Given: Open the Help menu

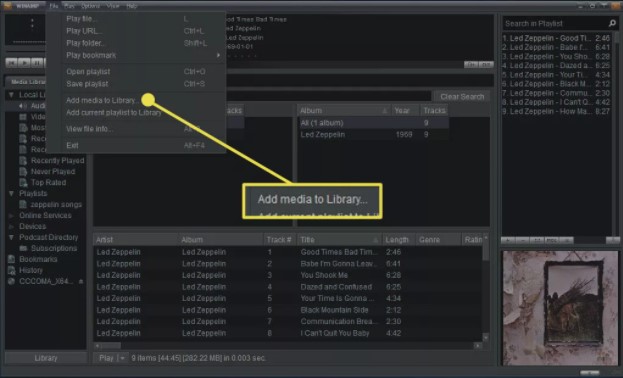Looking at the screenshot, I should point(132,6).
